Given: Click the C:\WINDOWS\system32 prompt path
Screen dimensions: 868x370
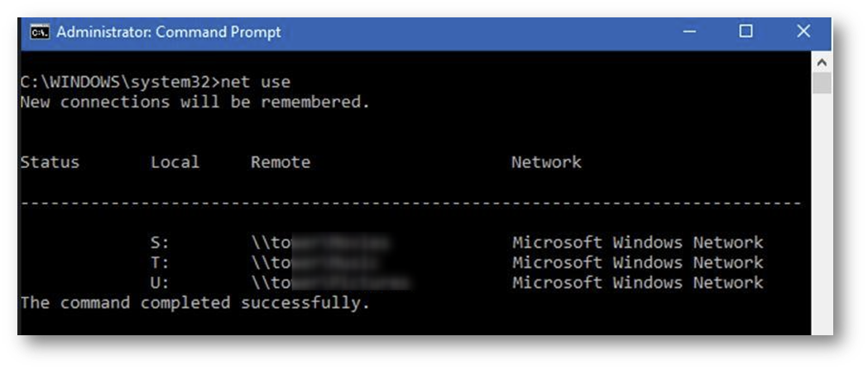Looking at the screenshot, I should [x=118, y=82].
